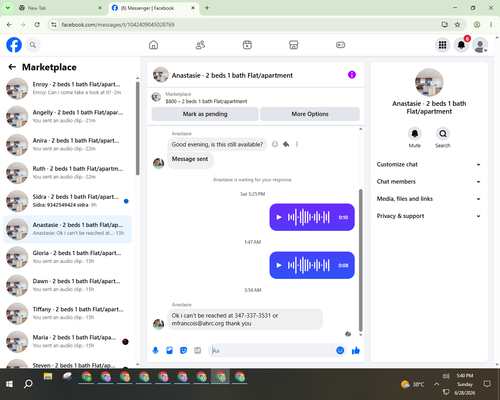Open Windows taskbar search
This screenshot has height=400, width=500.
28,384
